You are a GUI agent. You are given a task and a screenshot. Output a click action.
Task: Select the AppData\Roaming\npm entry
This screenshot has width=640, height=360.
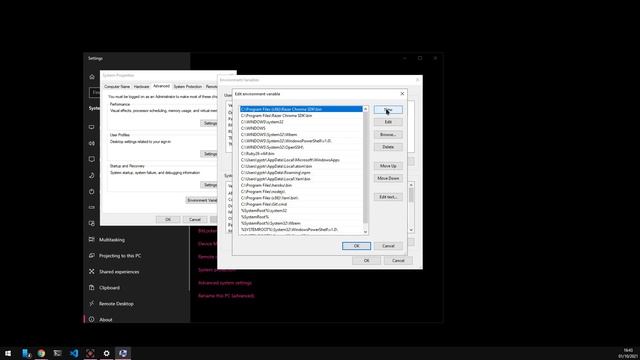coord(301,172)
